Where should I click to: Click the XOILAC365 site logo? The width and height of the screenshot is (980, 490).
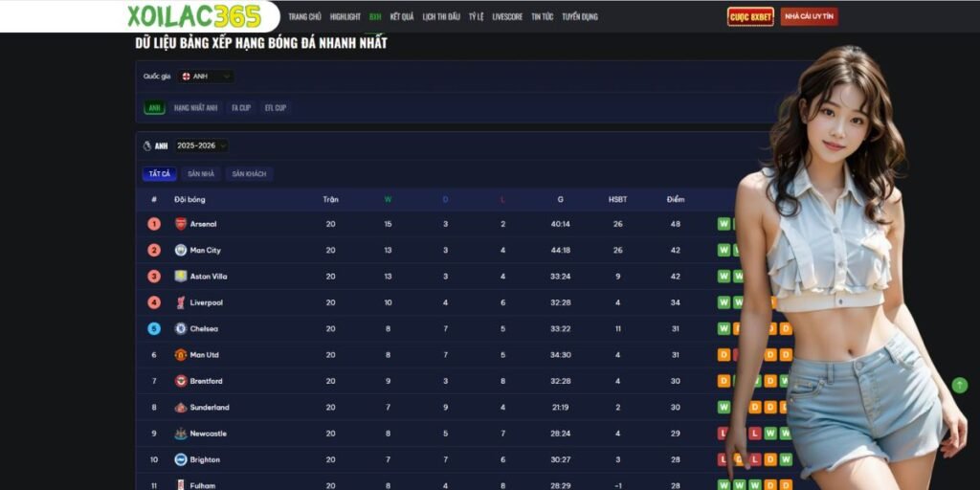click(x=194, y=16)
